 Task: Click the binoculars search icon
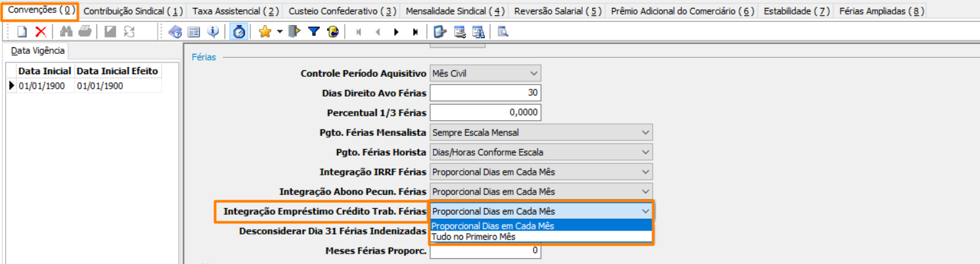click(66, 32)
